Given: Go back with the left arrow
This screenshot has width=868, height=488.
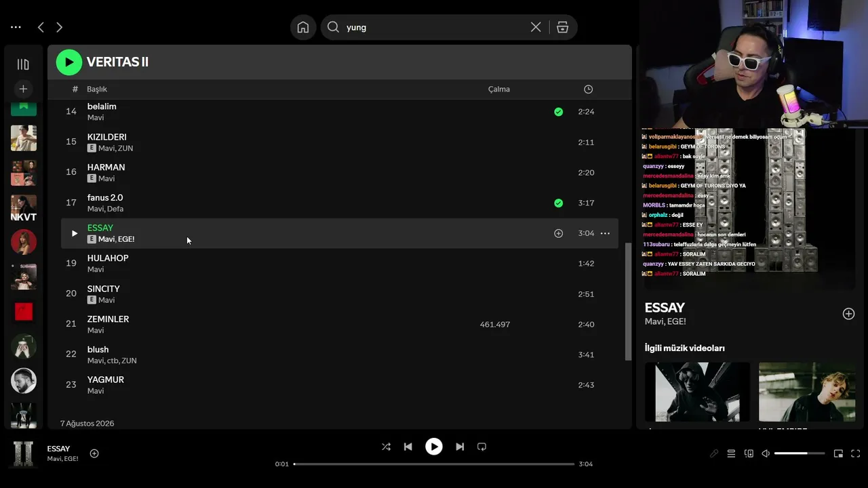Looking at the screenshot, I should point(41,27).
